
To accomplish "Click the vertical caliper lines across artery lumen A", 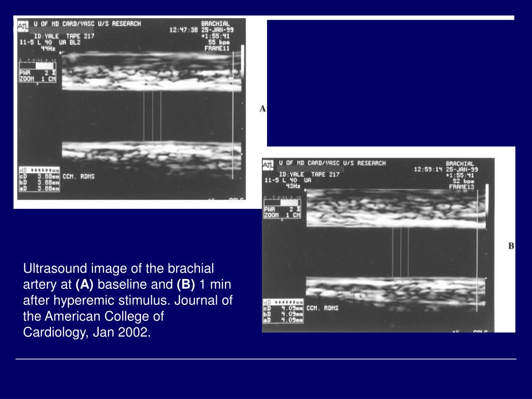I will (152, 116).
